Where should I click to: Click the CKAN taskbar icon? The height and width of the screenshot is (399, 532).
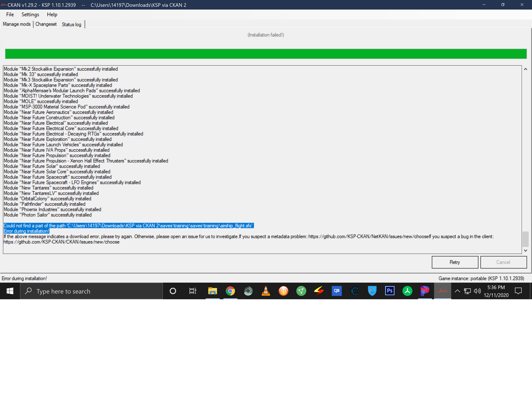click(443, 291)
